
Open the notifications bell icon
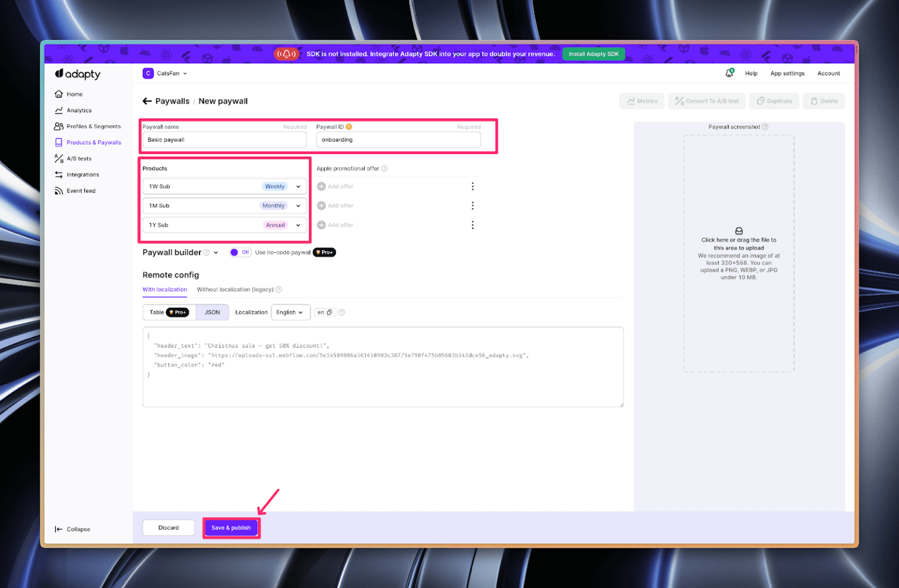729,73
